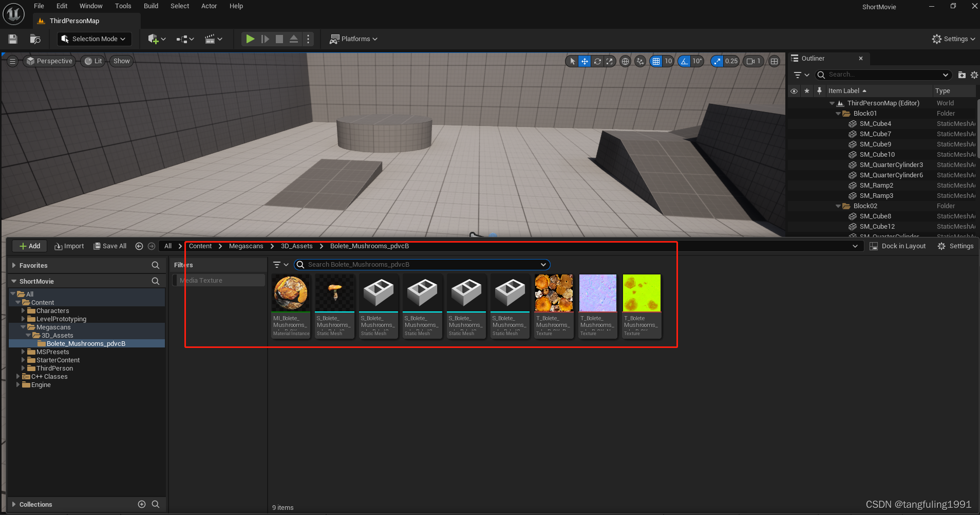Open grid snap value 10 dropdown

668,61
